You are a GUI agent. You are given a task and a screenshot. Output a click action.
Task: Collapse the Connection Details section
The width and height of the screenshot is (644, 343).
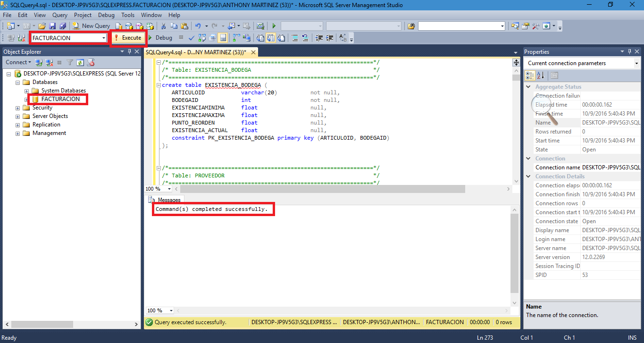(528, 176)
